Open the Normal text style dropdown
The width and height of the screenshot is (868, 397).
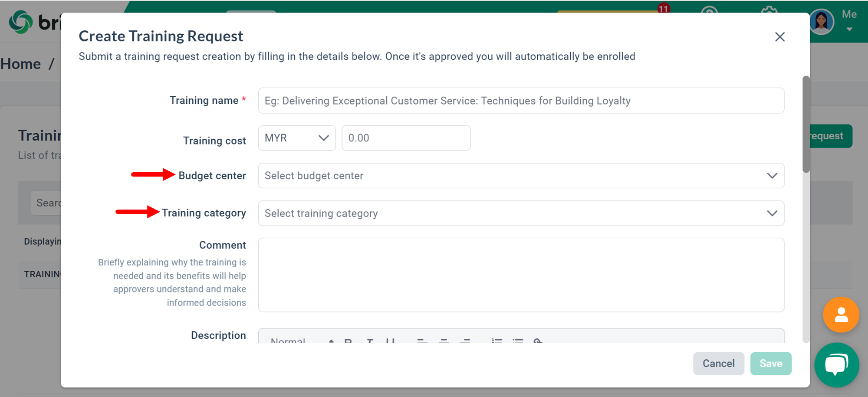pyautogui.click(x=299, y=342)
